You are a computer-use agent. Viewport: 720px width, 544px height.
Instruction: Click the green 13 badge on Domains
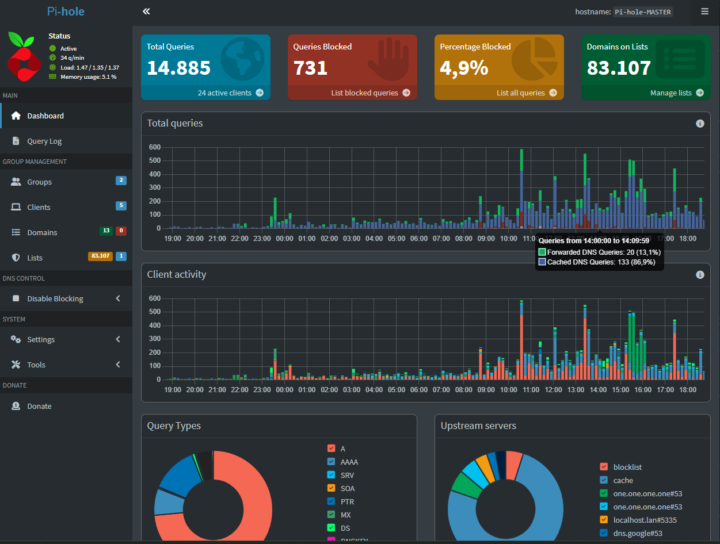pos(106,230)
